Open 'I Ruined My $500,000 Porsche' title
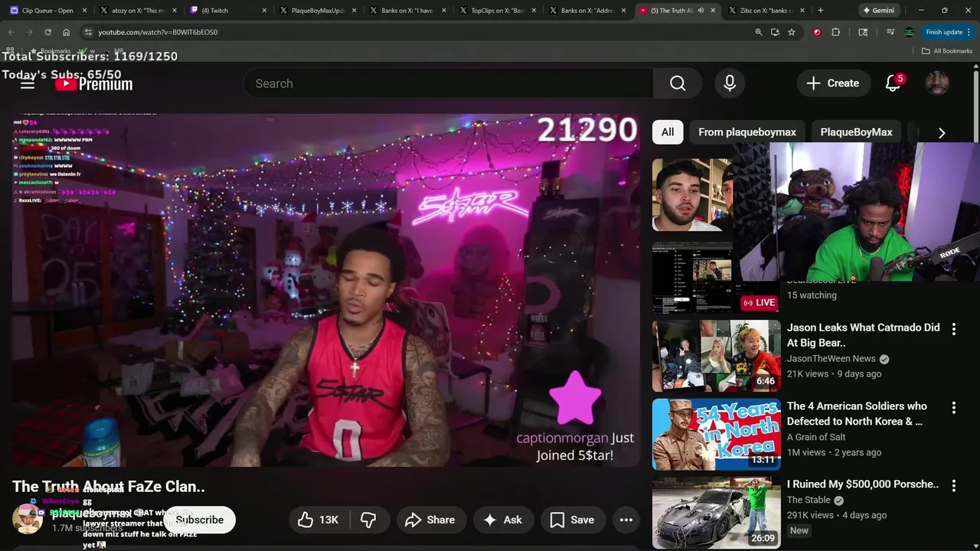980x551 pixels. pos(863,484)
